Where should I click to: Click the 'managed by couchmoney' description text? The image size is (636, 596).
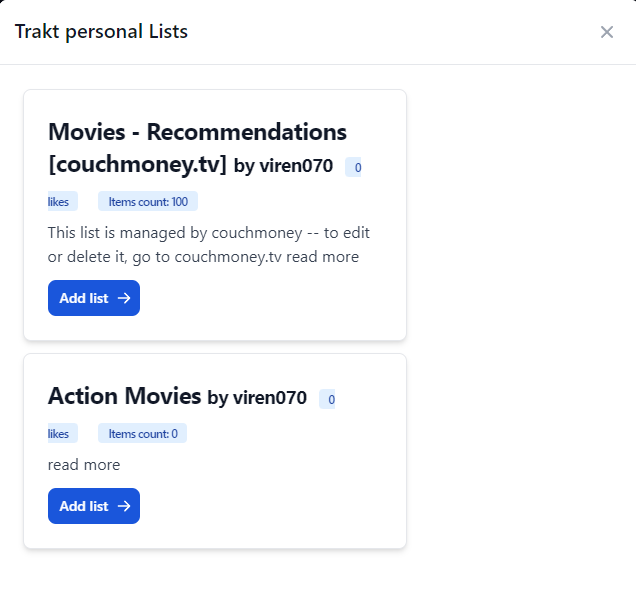tap(208, 245)
